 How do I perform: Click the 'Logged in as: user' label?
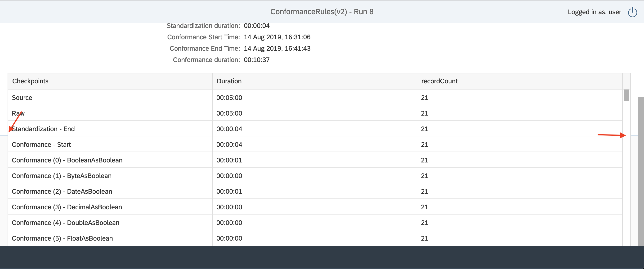(x=594, y=12)
